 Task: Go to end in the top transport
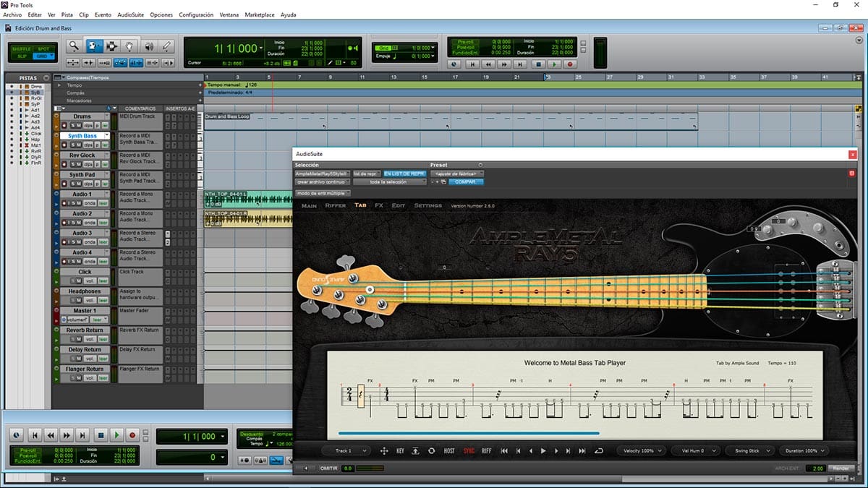[521, 64]
